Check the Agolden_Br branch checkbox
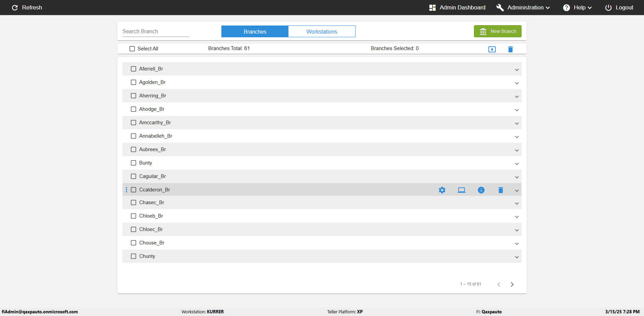 click(133, 82)
